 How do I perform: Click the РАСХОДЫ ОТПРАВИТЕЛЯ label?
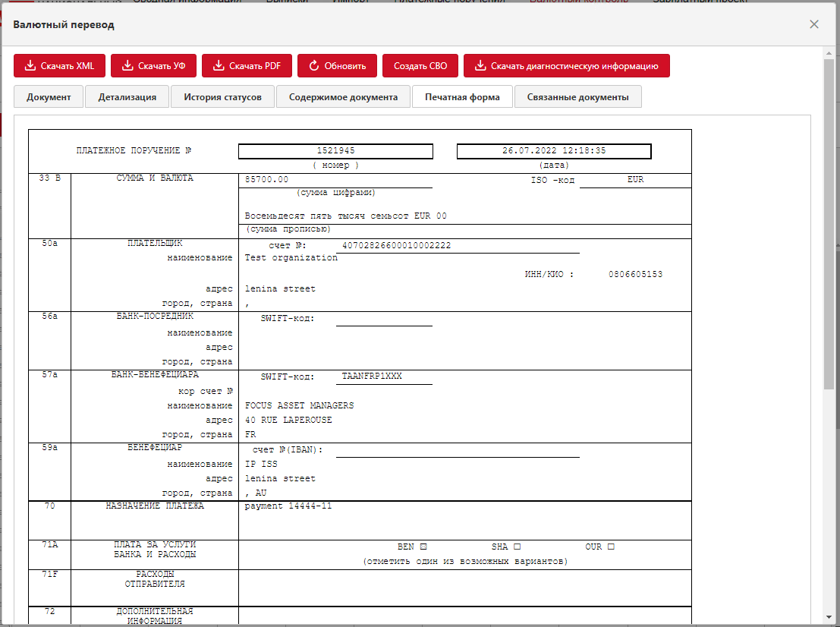click(155, 579)
